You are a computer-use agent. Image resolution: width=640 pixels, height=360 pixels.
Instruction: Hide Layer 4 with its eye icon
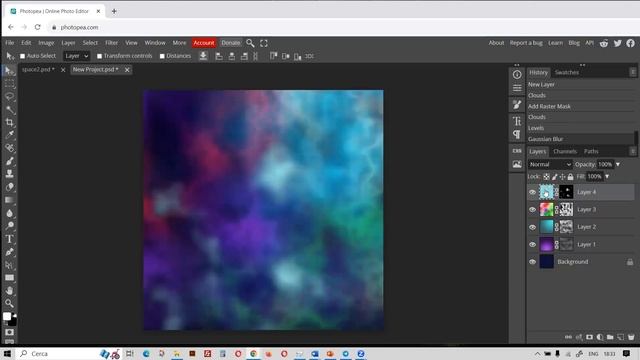532,192
